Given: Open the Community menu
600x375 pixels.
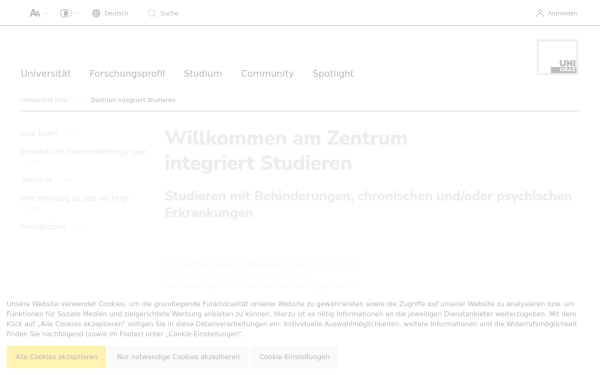Looking at the screenshot, I should pos(267,73).
